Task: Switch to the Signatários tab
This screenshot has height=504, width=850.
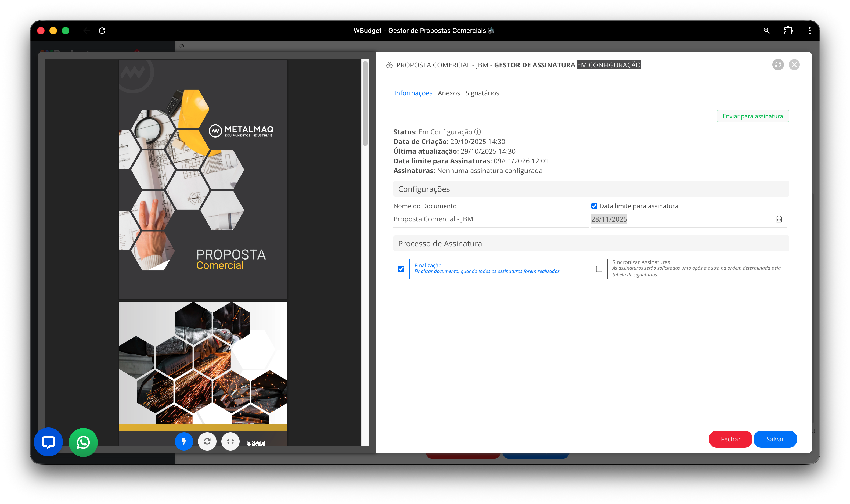Action: (x=482, y=93)
